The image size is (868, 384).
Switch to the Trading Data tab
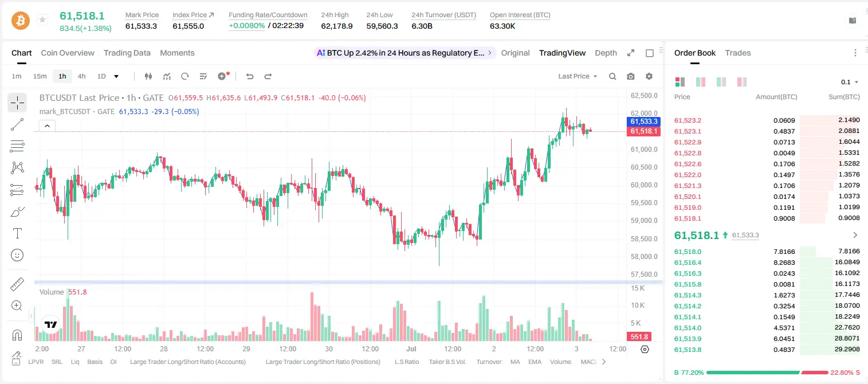point(127,53)
